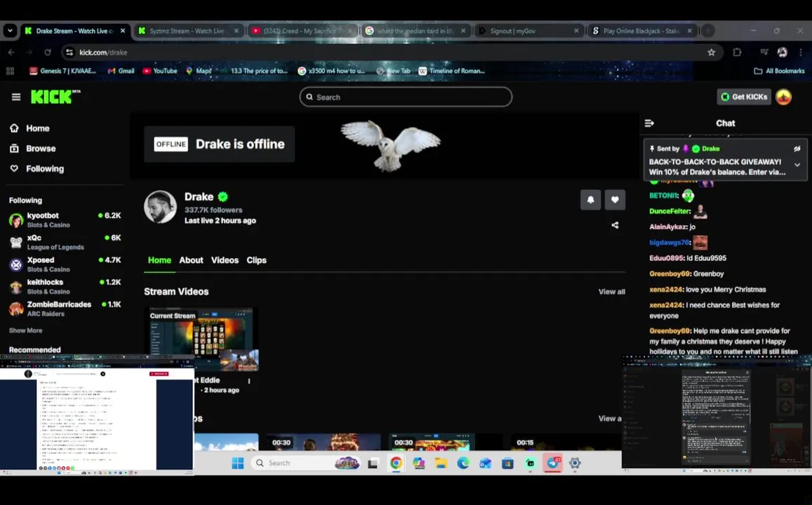812x505 pixels.
Task: Open Chrome from the taskbar
Action: 396,463
